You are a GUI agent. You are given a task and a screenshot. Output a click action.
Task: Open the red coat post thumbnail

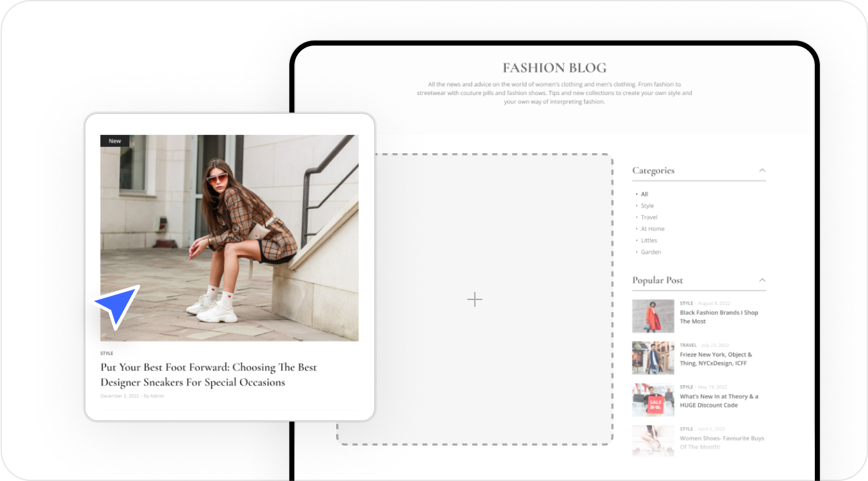pos(653,316)
